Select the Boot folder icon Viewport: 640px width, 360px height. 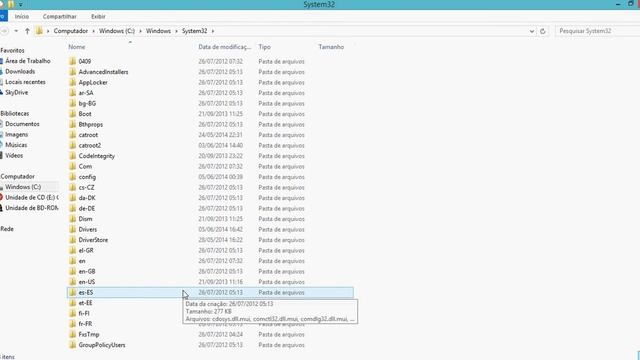[x=73, y=114]
